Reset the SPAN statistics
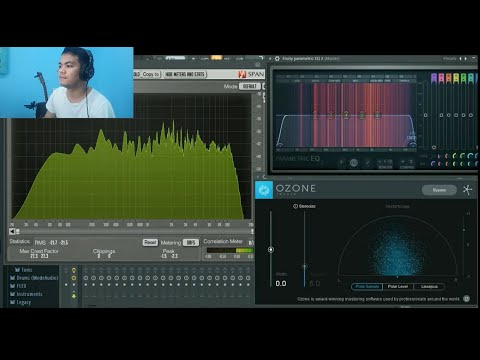480x360 pixels. pos(150,242)
